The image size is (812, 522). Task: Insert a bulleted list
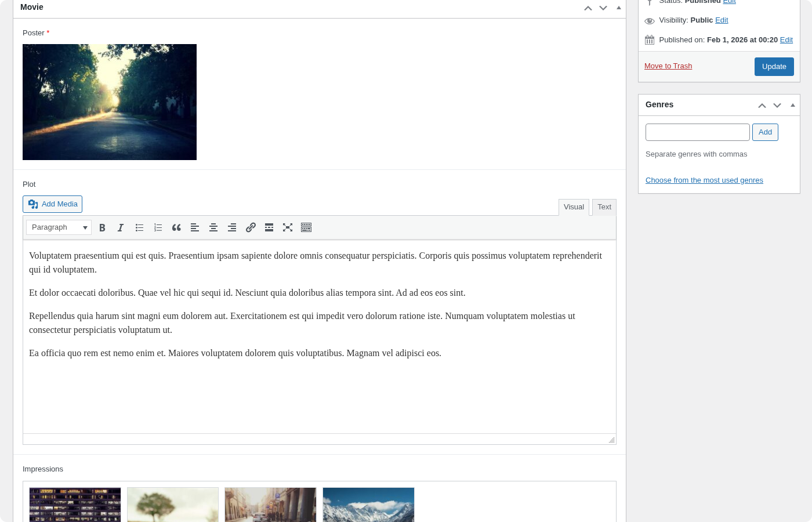tap(139, 227)
